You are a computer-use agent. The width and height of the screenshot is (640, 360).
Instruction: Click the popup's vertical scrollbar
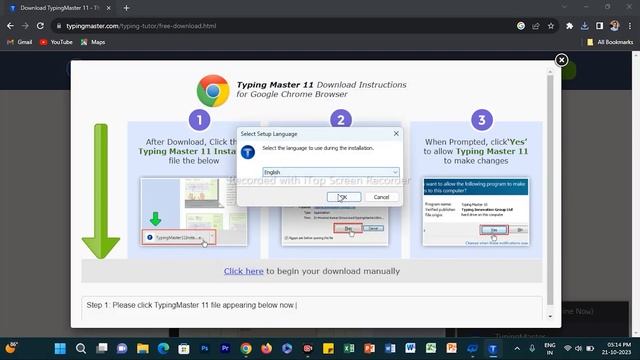click(x=550, y=190)
